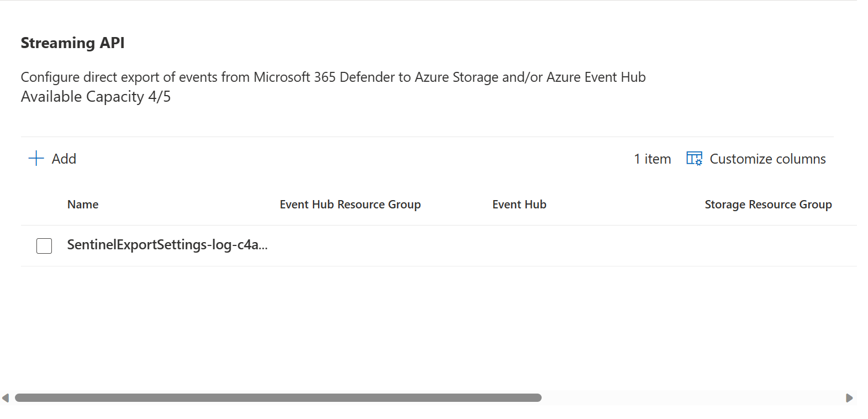Image resolution: width=868 pixels, height=419 pixels.
Task: Open the SentinelExportSettings-log-c4a... entry
Action: (167, 245)
